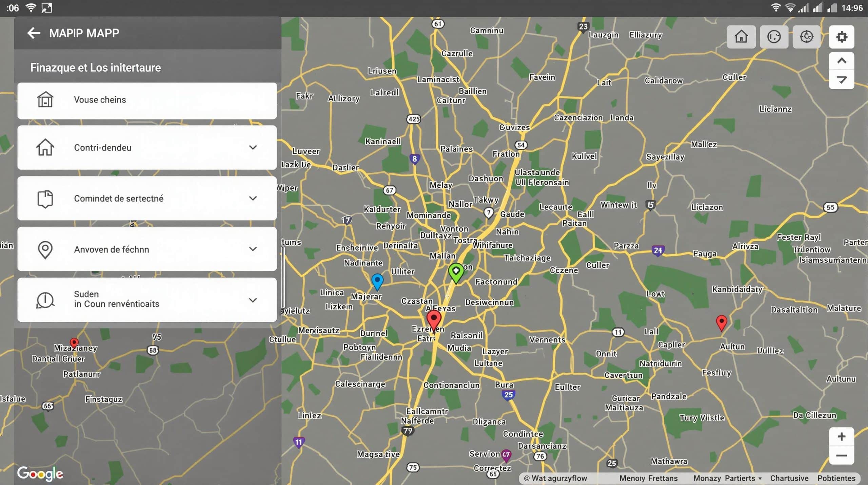The height and width of the screenshot is (485, 868).
Task: Click the up chevron map control
Action: pos(842,61)
